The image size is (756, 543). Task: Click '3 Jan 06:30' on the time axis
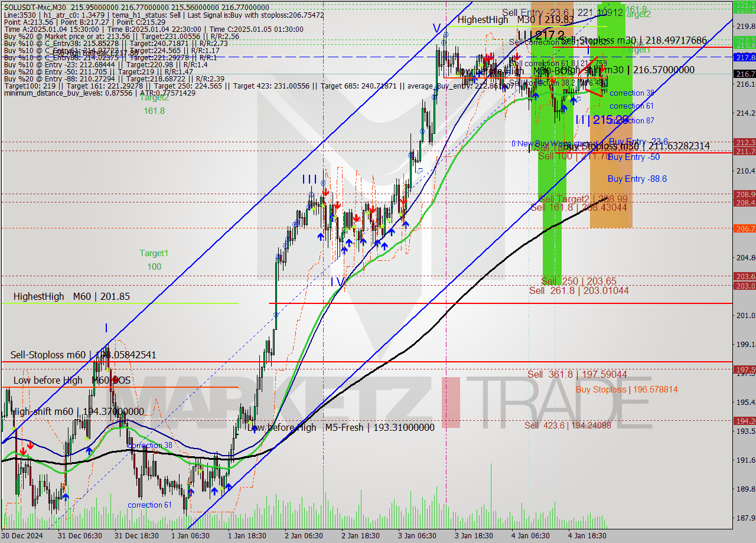tap(417, 536)
